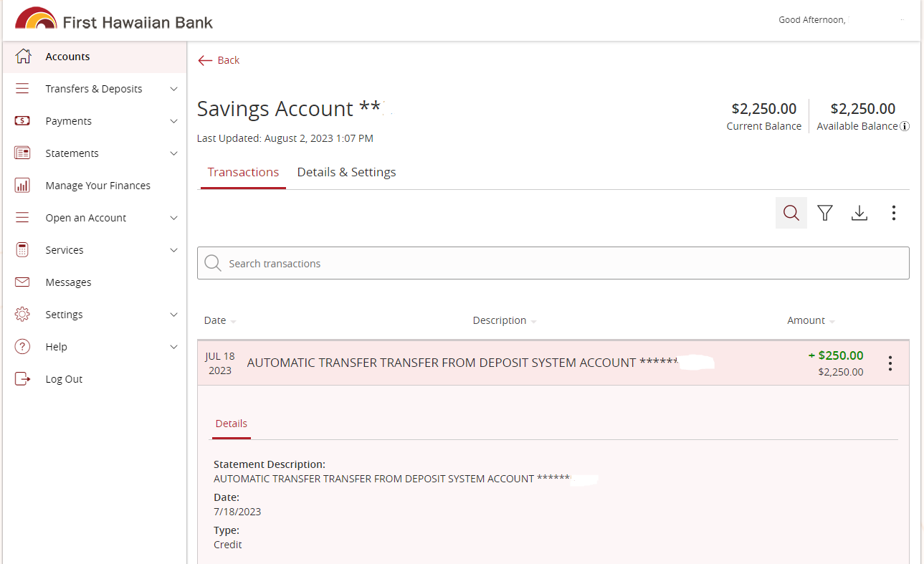This screenshot has height=564, width=924.
Task: Select the download/export transactions icon
Action: coord(859,213)
